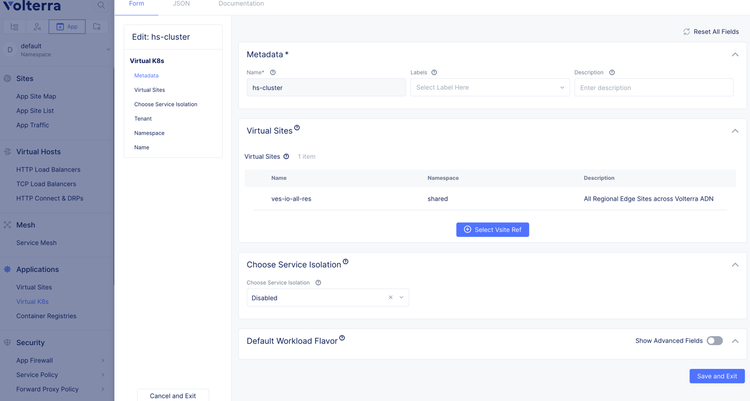This screenshot has width=750, height=401.
Task: Click the Applications section gear icon
Action: point(7,269)
